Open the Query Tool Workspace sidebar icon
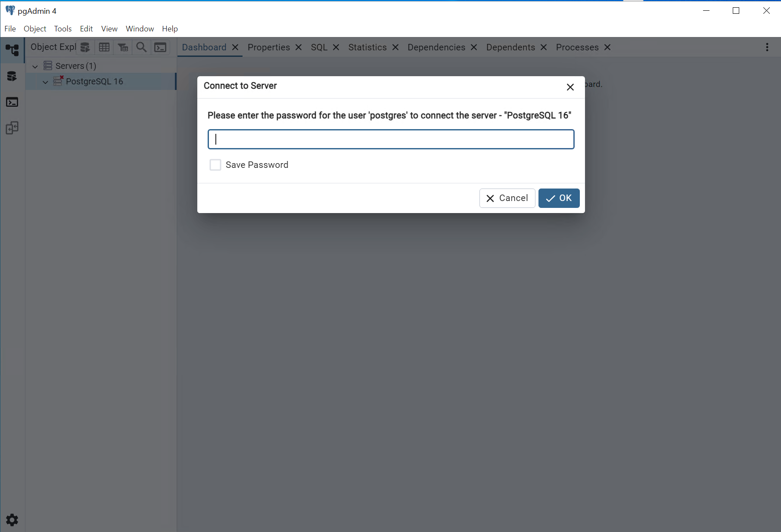 point(12,77)
